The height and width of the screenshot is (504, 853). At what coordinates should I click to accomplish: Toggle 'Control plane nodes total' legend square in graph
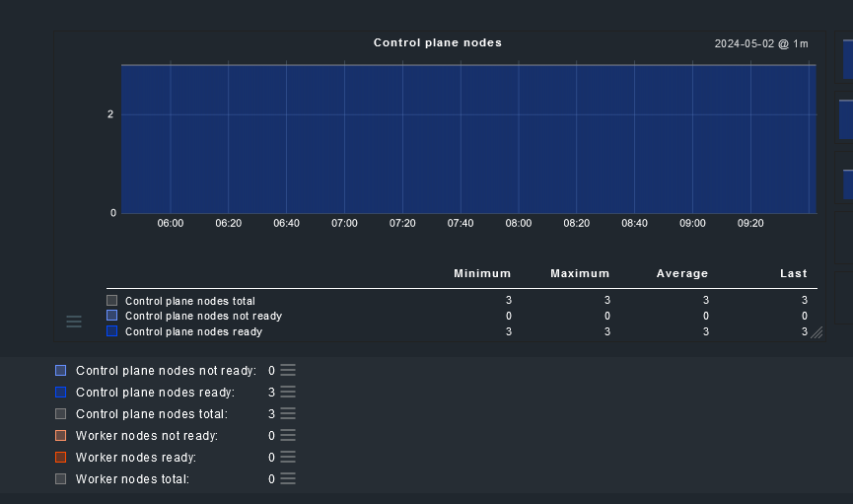pyautogui.click(x=111, y=300)
